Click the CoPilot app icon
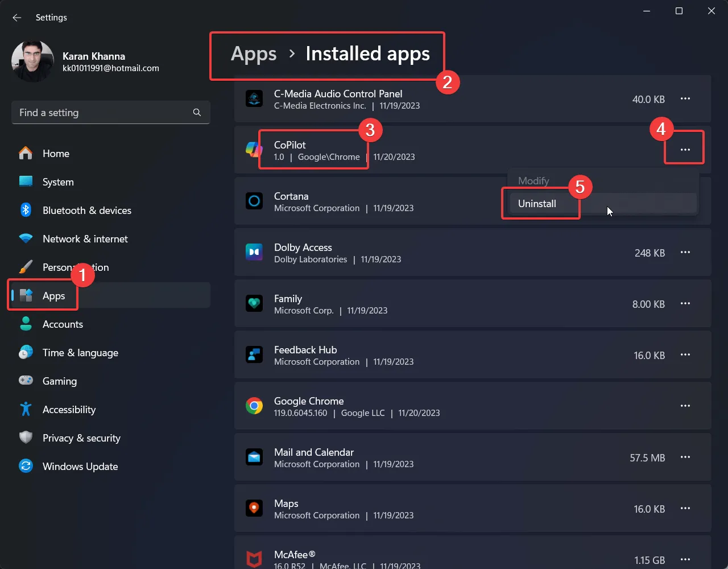 254,150
